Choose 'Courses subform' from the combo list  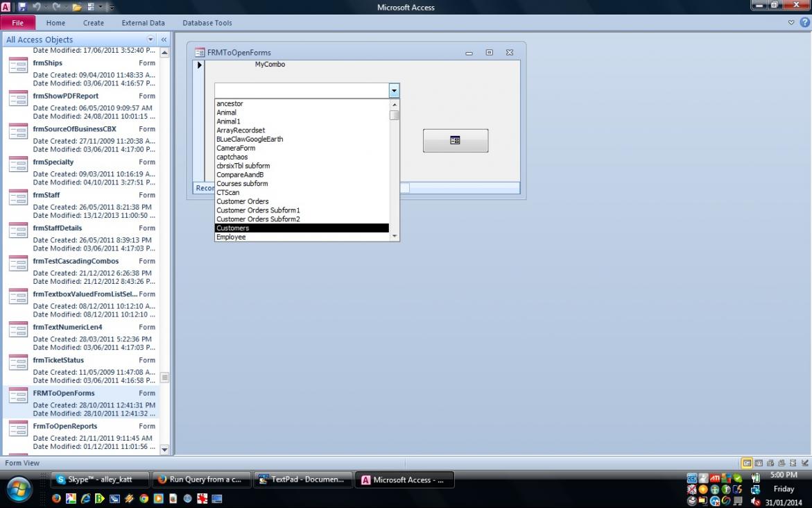click(302, 183)
